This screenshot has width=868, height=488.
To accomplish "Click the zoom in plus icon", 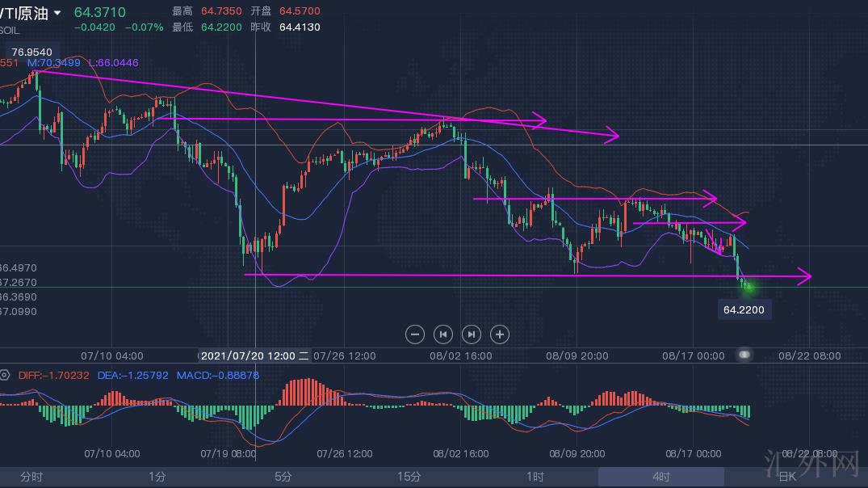I will [500, 334].
